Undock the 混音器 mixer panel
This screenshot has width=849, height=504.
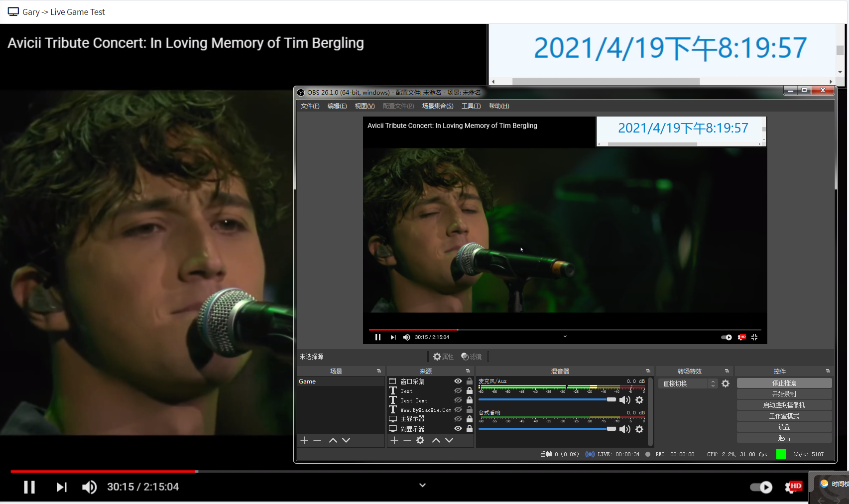(648, 371)
